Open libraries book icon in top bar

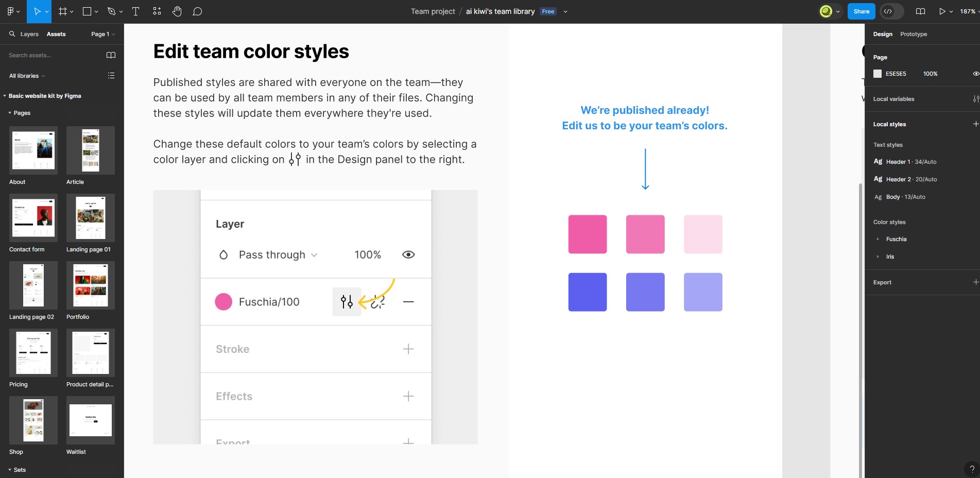pos(920,11)
